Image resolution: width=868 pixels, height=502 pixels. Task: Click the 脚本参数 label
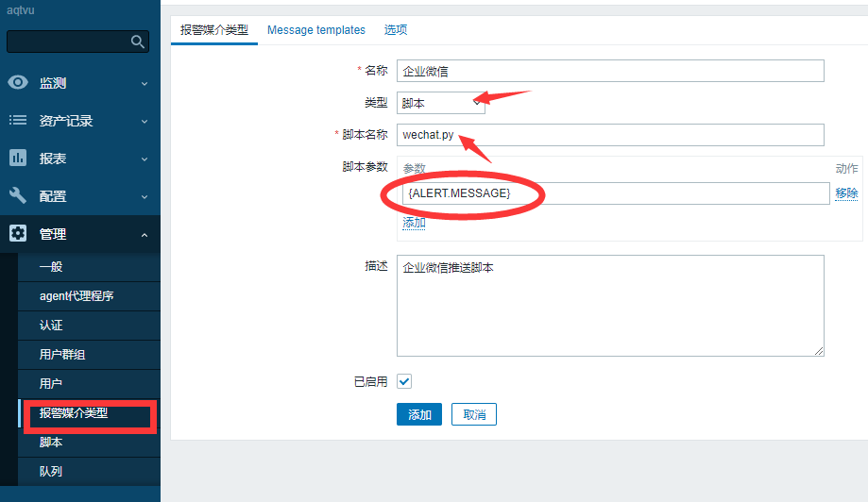pos(365,166)
